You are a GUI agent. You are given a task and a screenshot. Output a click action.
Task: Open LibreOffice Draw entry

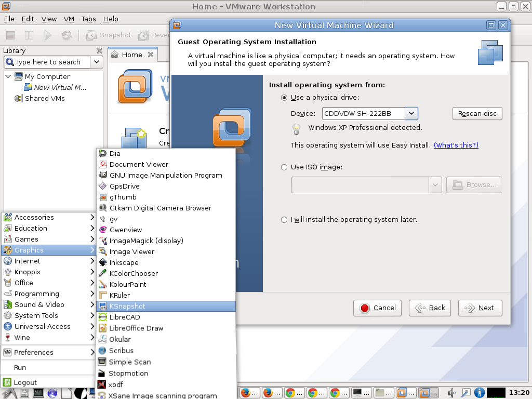click(x=166, y=328)
